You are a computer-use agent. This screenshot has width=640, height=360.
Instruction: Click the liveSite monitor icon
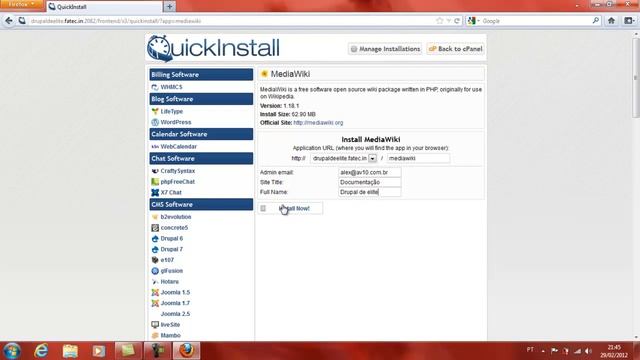coord(155,324)
